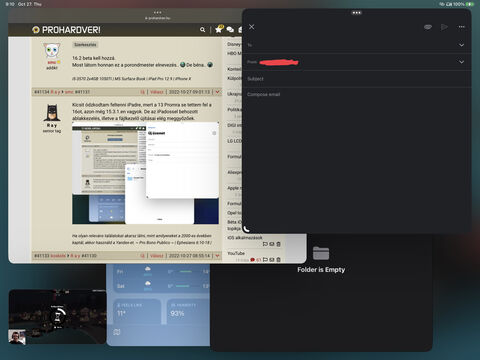Close the email compose sheet with X
The image size is (480, 360).
[252, 27]
